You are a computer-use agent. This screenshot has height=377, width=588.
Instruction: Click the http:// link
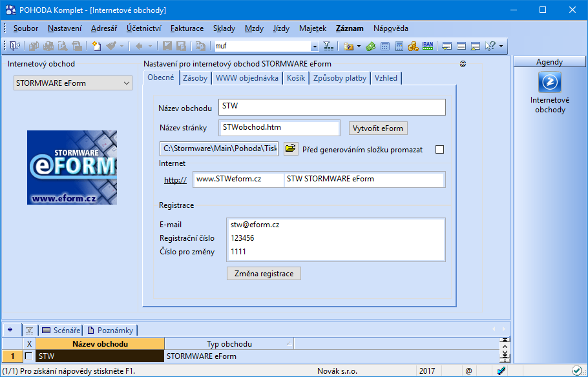[x=175, y=180]
